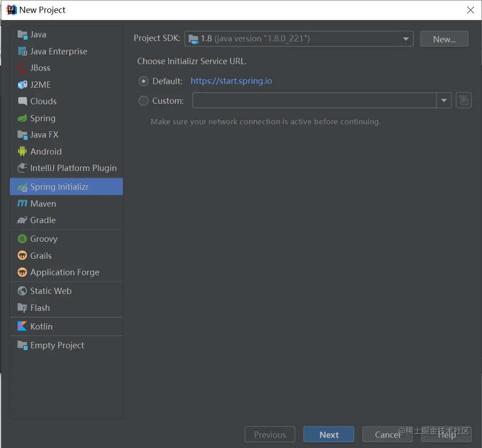This screenshot has height=448, width=482.
Task: Click the browse icon beside Custom URL field
Action: [464, 101]
